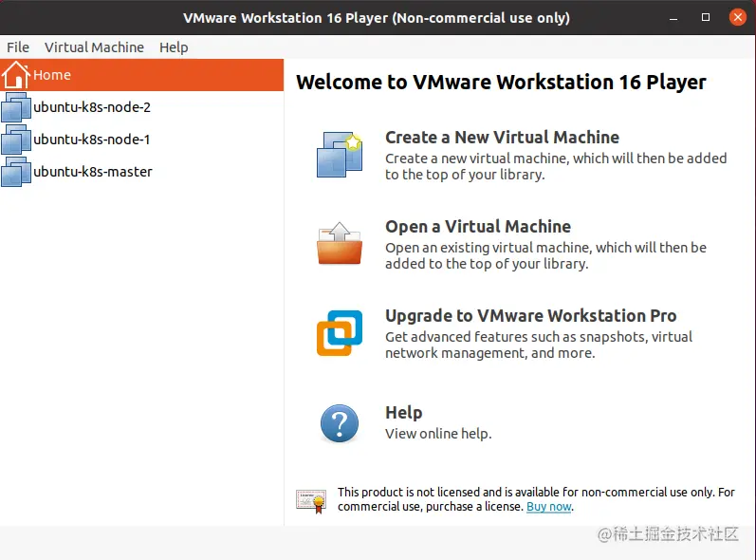Click the Help heading in welcome pane

403,412
